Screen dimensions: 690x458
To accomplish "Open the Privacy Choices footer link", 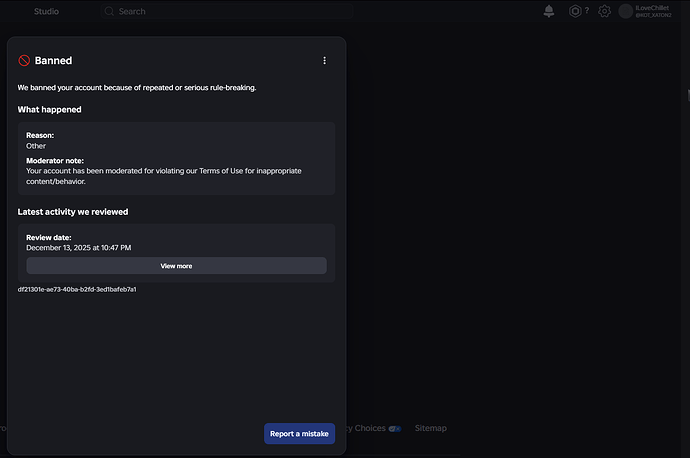I will click(373, 428).
